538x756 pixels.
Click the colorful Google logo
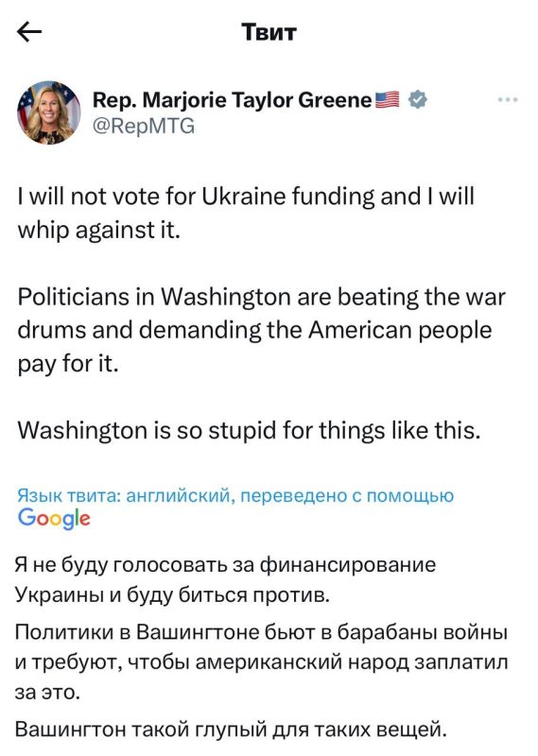coord(54,518)
